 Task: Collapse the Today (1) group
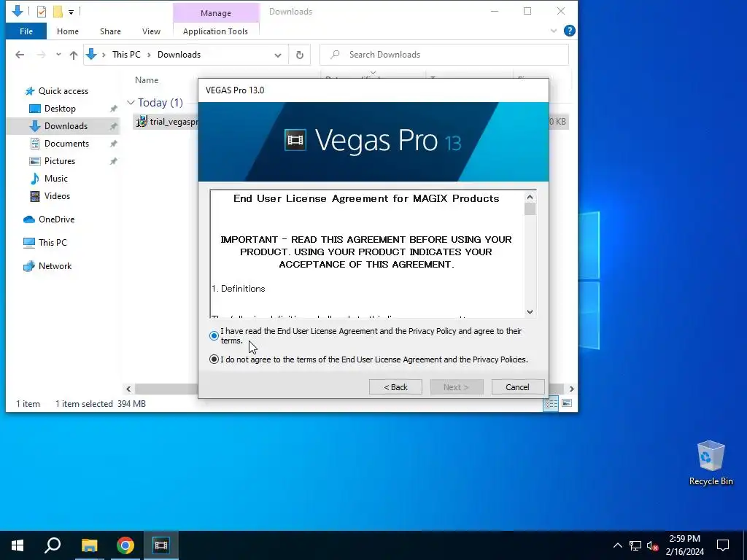tap(131, 103)
